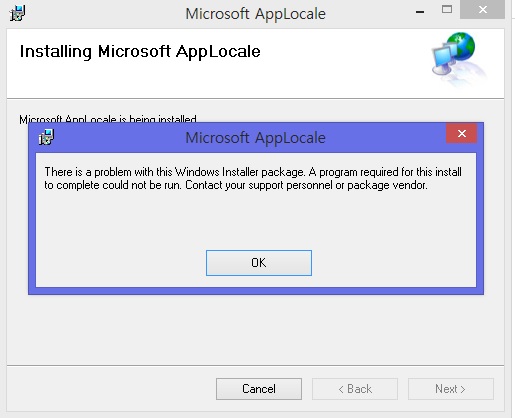
Task: Click the empty area above the OK button
Action: [256, 220]
